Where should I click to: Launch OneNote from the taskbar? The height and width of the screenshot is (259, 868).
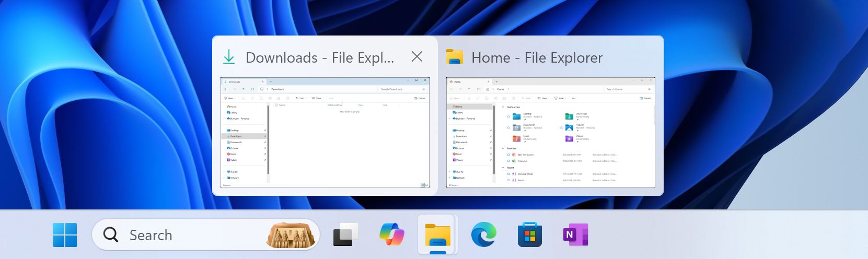tap(575, 235)
